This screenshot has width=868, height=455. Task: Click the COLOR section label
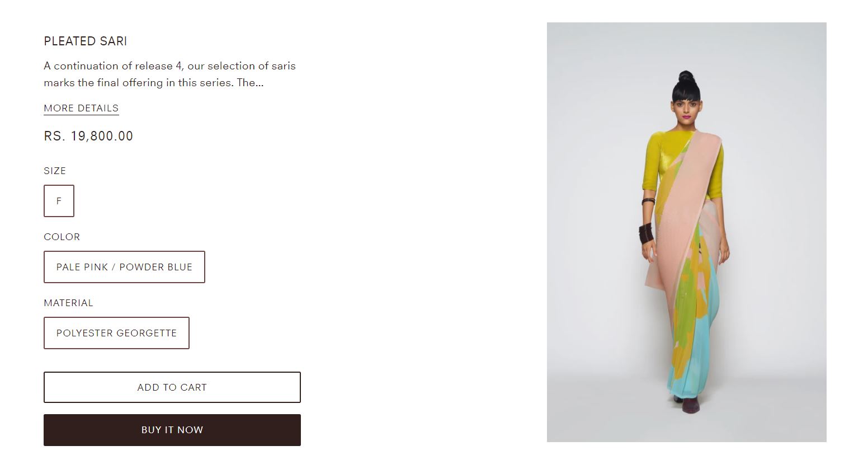62,237
